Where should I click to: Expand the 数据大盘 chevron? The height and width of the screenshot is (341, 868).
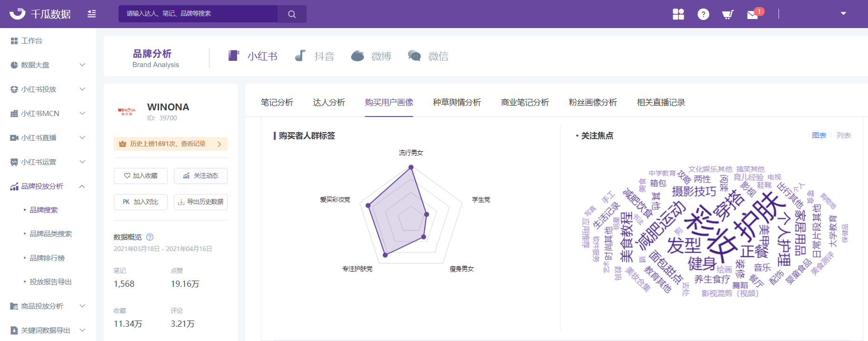(x=82, y=65)
